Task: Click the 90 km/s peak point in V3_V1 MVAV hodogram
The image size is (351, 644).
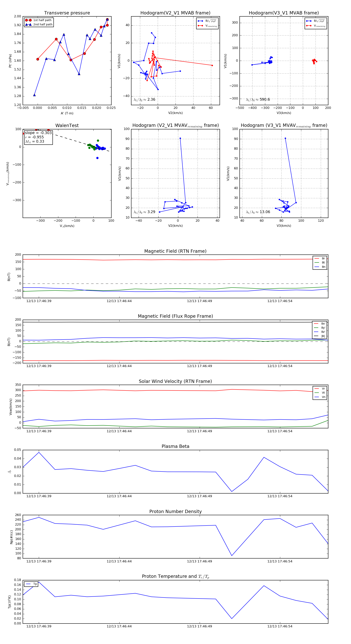Action: 285,138
